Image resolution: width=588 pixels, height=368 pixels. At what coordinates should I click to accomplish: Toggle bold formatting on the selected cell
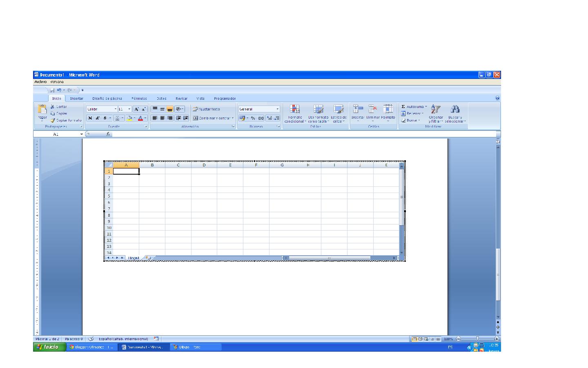90,118
